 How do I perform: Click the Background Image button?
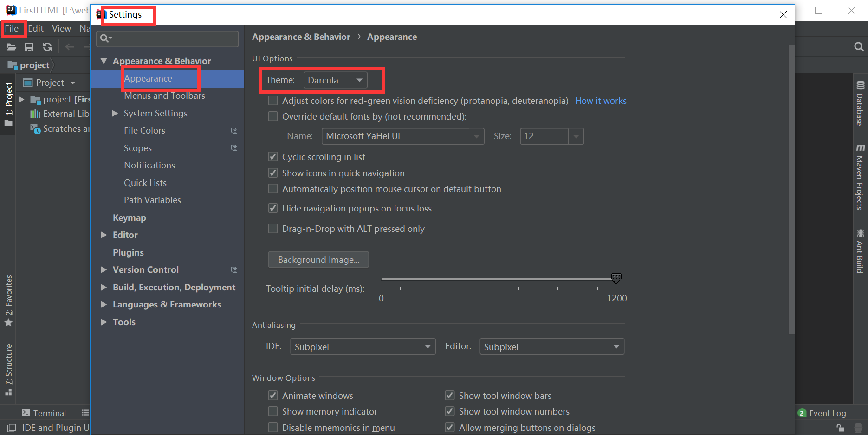(318, 260)
